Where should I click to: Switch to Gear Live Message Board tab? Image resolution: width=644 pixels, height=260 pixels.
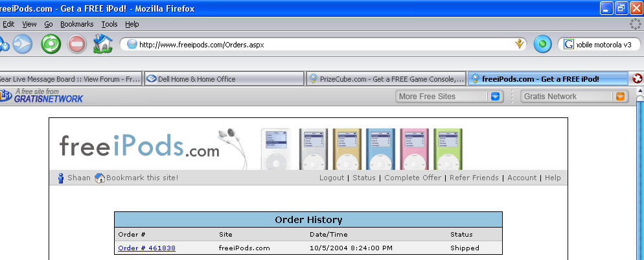[71, 79]
